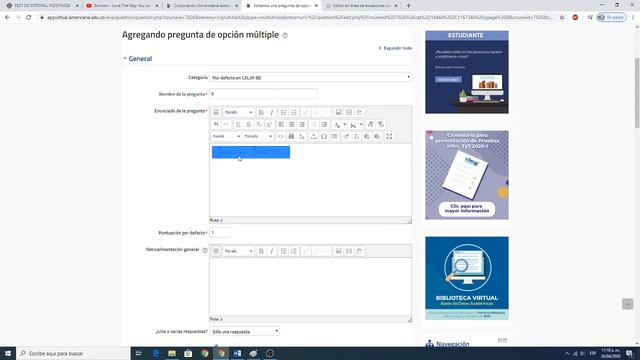Undo last edit in Enunciado editor
This screenshot has height=360, width=640.
pyautogui.click(x=216, y=124)
